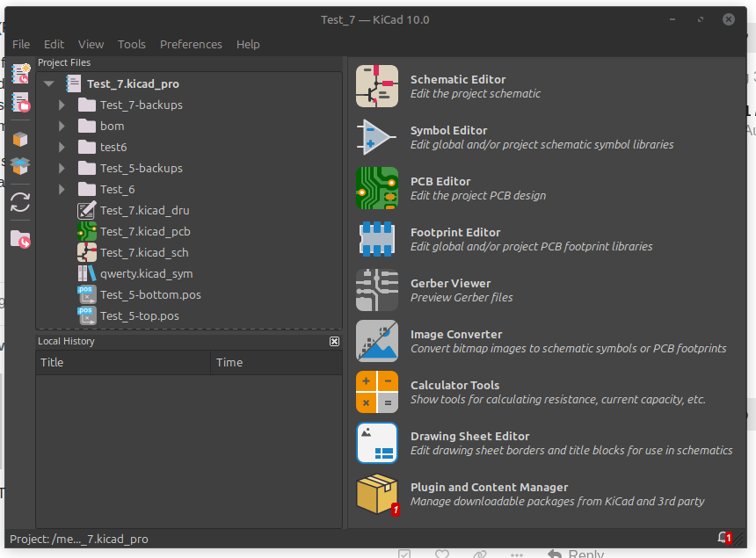Launch the Symbol Editor icon
The height and width of the screenshot is (558, 756).
(x=377, y=137)
